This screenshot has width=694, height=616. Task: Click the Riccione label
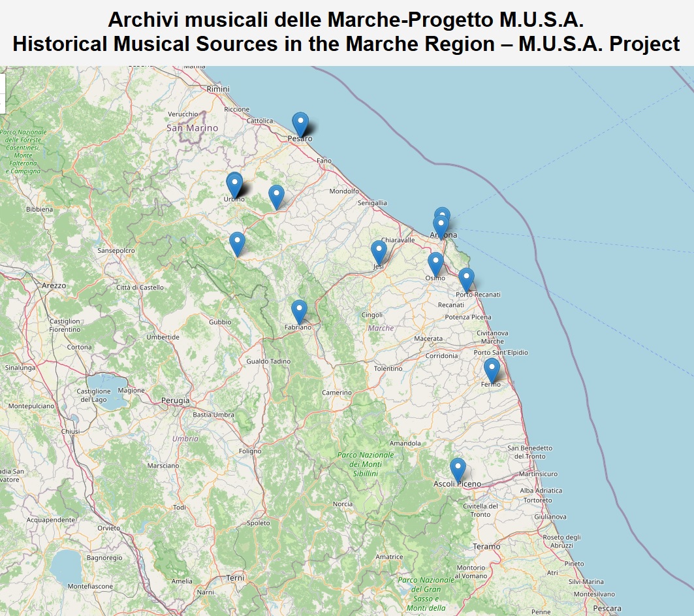237,109
